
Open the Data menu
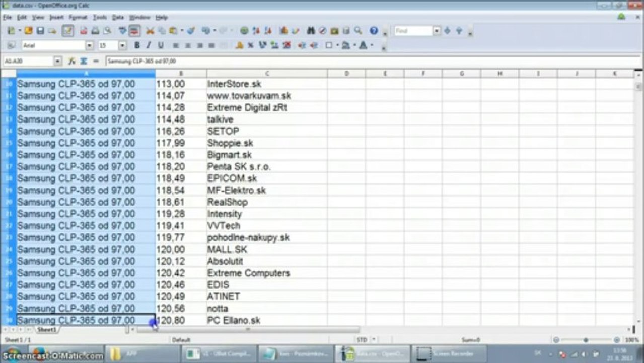coord(118,17)
